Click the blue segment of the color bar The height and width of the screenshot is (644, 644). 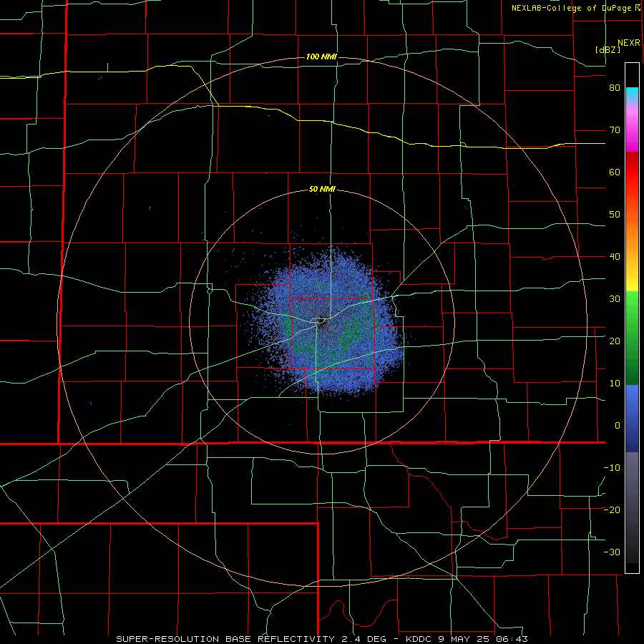(x=632, y=419)
